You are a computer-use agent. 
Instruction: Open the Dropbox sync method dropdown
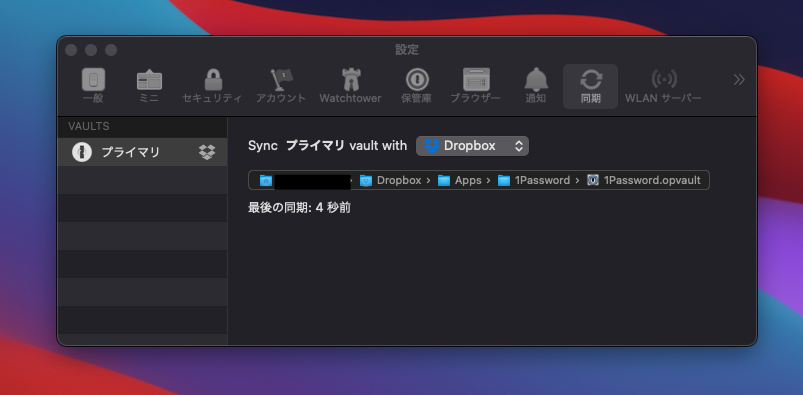point(472,146)
